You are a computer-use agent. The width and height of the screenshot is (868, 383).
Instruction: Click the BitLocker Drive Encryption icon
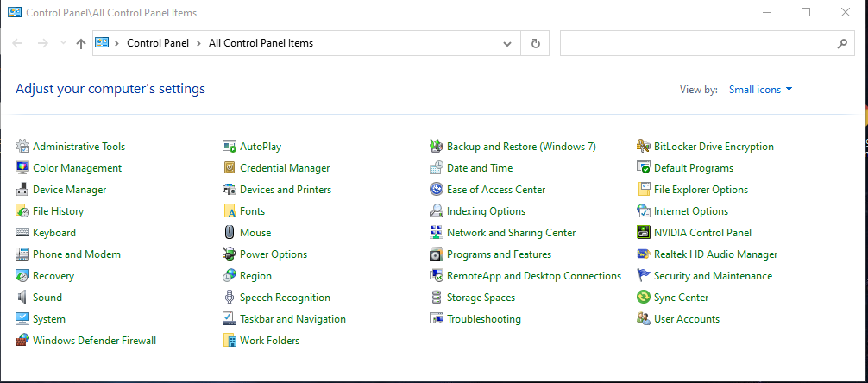[x=644, y=147]
